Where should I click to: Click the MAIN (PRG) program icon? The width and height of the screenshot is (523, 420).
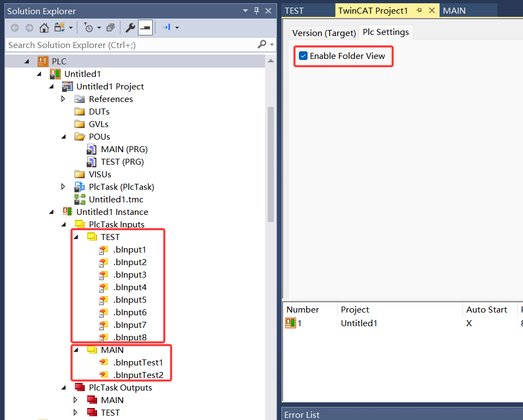92,149
